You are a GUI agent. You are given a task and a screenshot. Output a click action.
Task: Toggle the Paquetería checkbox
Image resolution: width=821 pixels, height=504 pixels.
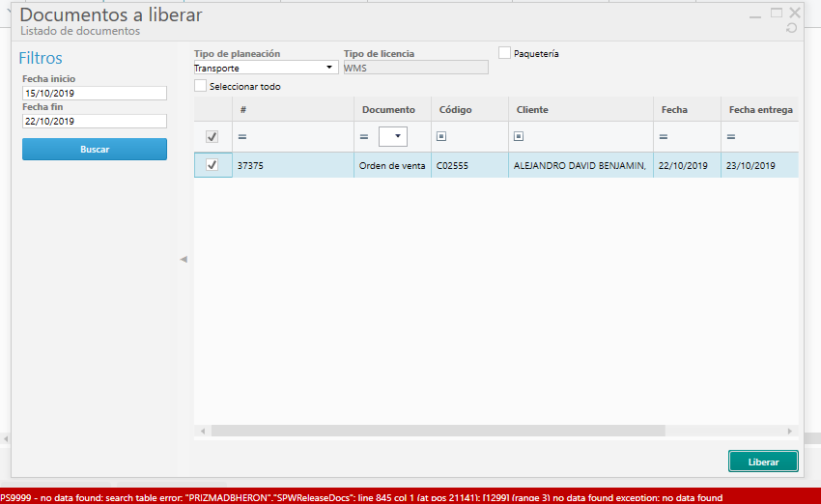[x=505, y=53]
